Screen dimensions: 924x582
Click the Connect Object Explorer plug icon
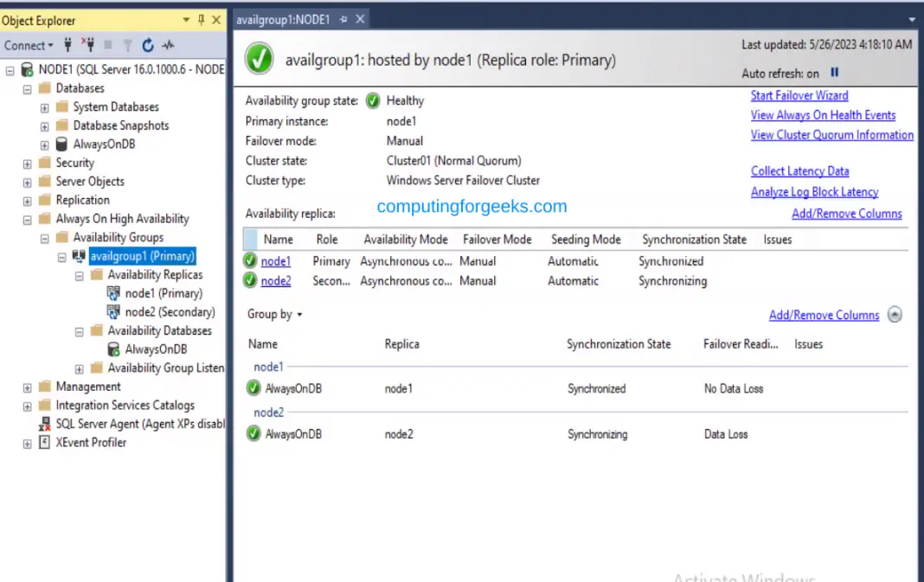click(67, 45)
